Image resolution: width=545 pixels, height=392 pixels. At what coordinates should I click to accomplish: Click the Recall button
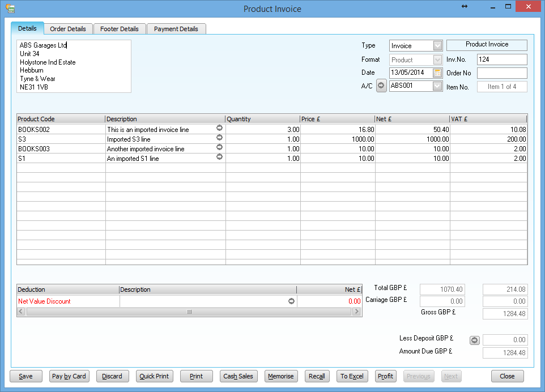coord(317,376)
